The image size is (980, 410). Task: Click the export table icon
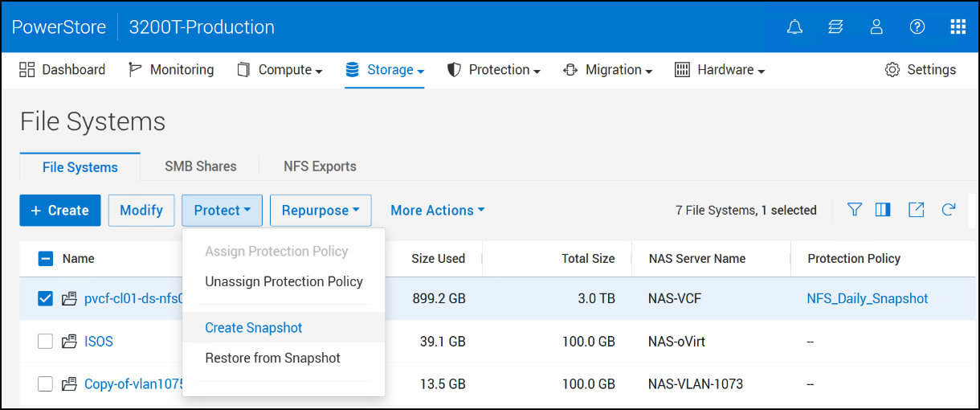tap(917, 210)
